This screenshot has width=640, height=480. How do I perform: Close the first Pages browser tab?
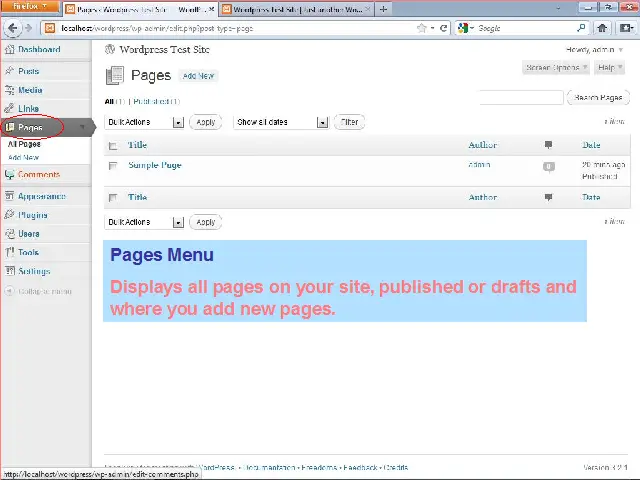pos(211,9)
